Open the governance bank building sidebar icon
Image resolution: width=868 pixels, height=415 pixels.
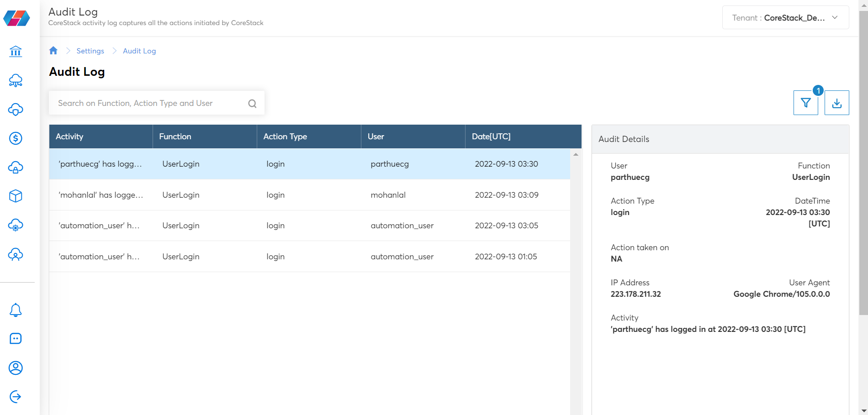tap(16, 52)
